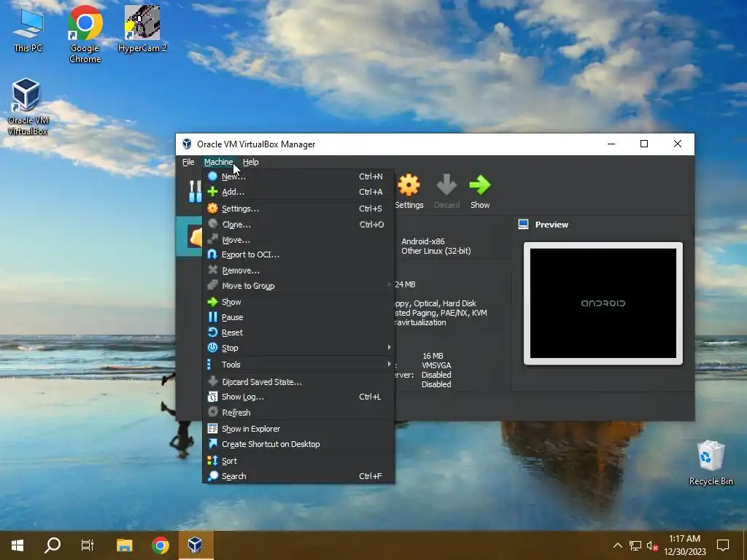Expand the Tools submenu arrow
Screen dimensions: 747x560
(x=390, y=364)
